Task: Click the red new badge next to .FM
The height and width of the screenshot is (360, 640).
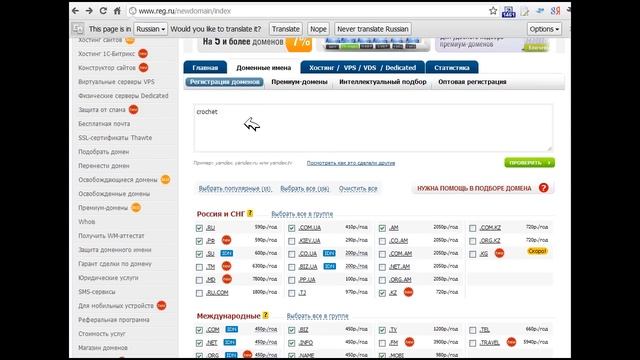Action: pos(409,342)
